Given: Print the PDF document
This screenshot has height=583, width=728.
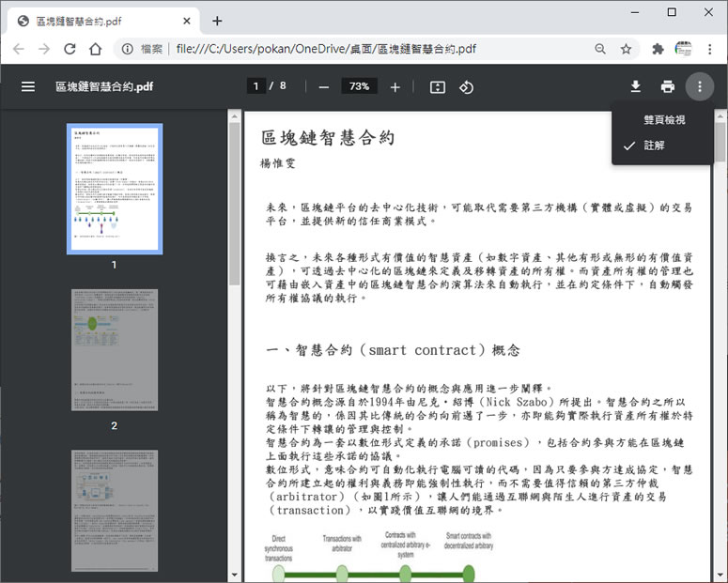Looking at the screenshot, I should tap(667, 86).
